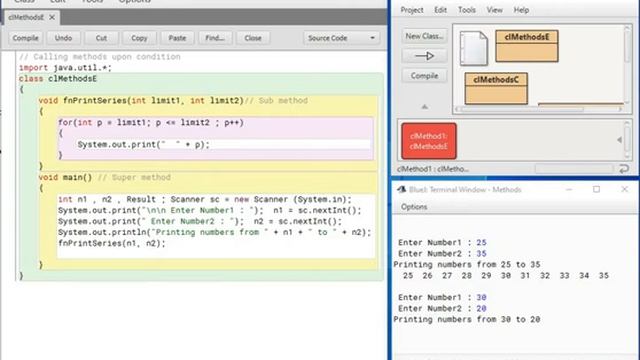Click the BlueJ terminal window bird icon
Screen dimensions: 640x360
[402, 189]
